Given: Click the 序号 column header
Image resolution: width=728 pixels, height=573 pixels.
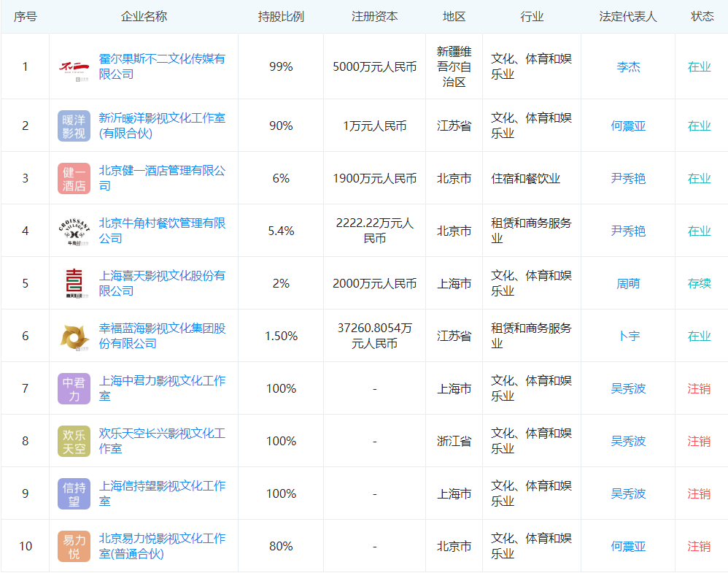Looking at the screenshot, I should (25, 16).
